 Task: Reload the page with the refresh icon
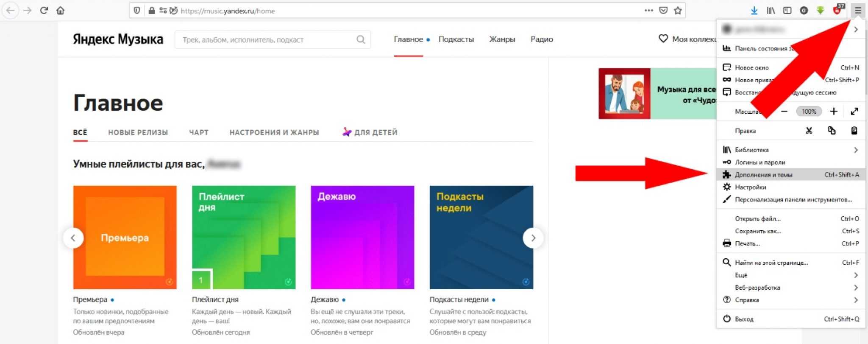(x=44, y=11)
